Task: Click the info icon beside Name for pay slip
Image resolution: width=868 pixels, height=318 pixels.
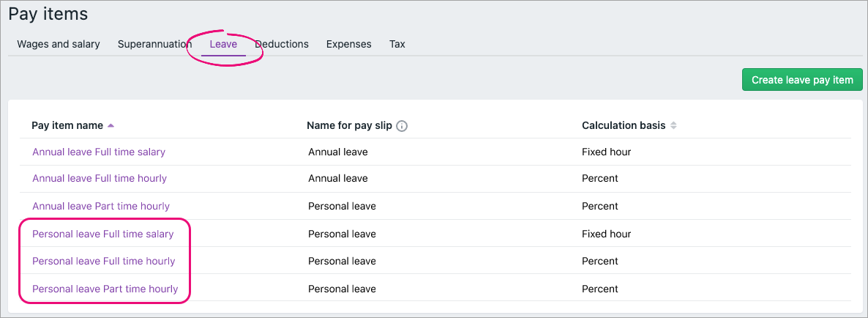Action: point(402,126)
